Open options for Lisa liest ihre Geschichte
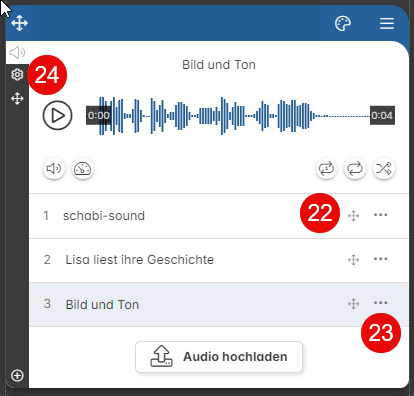This screenshot has width=414, height=396. coord(380,259)
